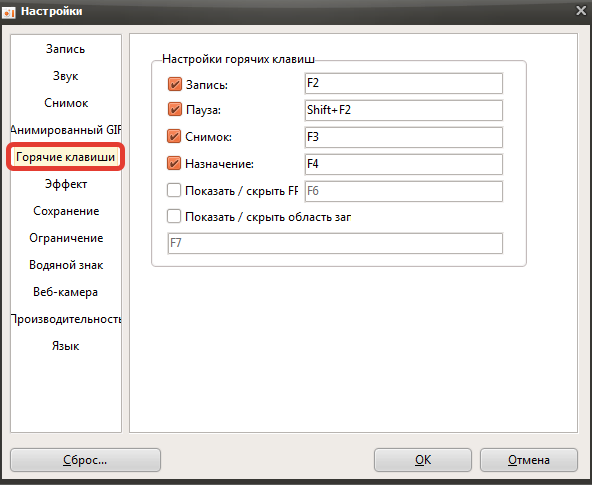Click the app icon in the title bar
592x485 pixels.
[x=8, y=12]
